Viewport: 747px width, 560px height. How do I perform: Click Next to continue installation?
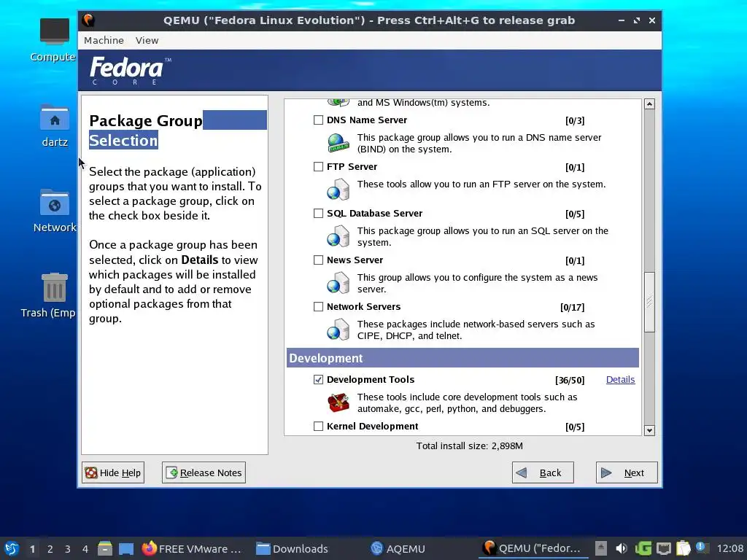[x=627, y=472]
